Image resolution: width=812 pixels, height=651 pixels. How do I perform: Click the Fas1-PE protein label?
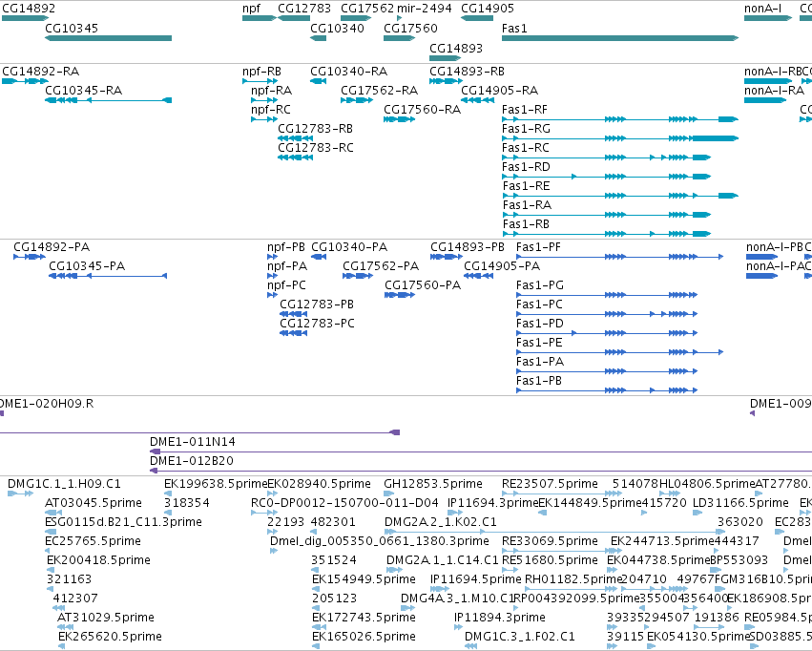[540, 343]
